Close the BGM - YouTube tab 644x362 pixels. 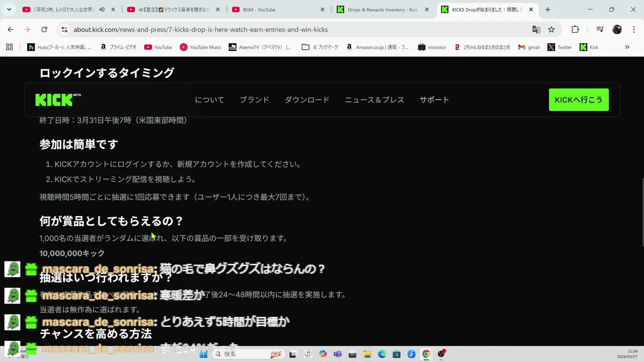click(x=322, y=10)
